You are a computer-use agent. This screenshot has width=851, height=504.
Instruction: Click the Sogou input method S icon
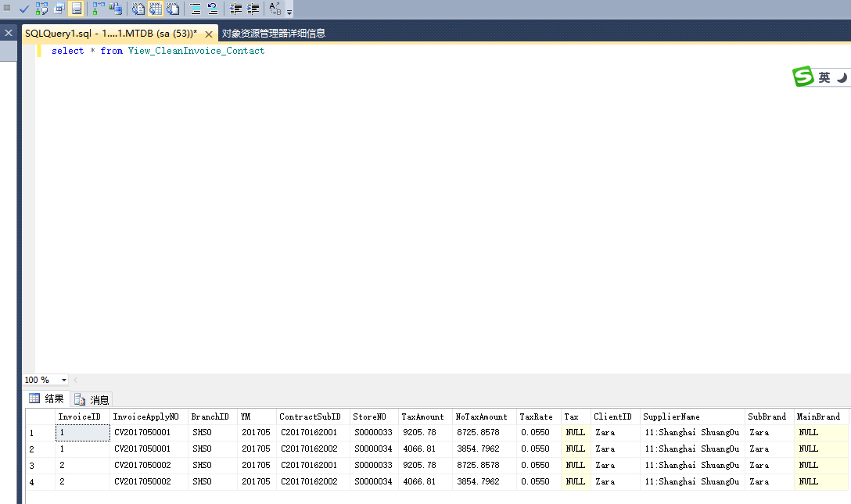point(803,77)
